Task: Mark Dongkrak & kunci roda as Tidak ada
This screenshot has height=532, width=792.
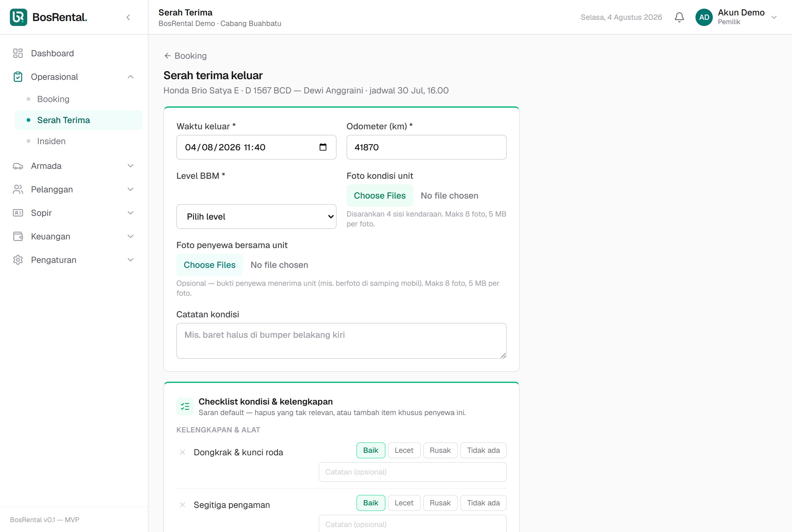Action: pos(483,450)
